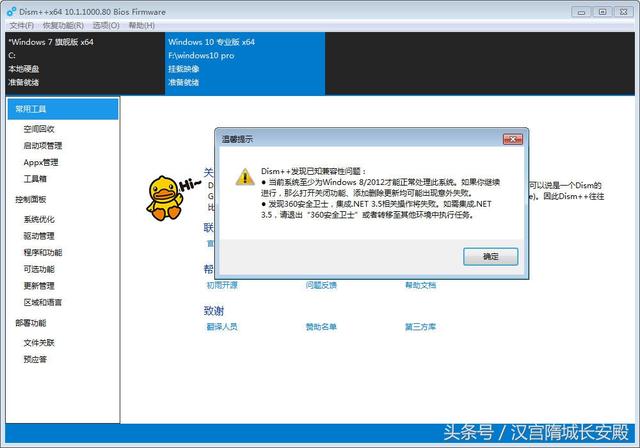Open the 第三方库 link

click(x=420, y=327)
